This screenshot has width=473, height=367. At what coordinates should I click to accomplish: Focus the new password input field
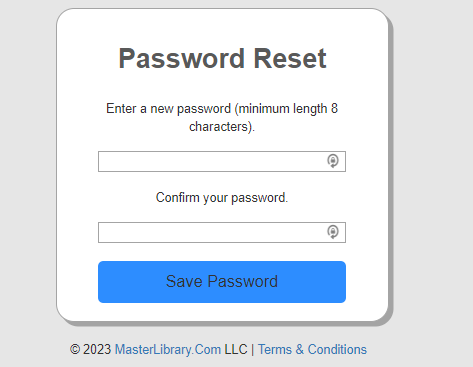pyautogui.click(x=222, y=161)
